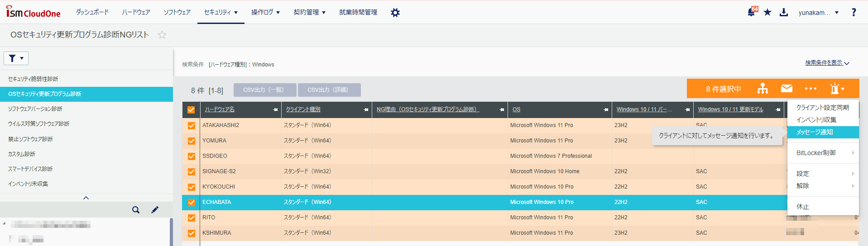
Task: Sort by the OS column header
Action: (516, 109)
